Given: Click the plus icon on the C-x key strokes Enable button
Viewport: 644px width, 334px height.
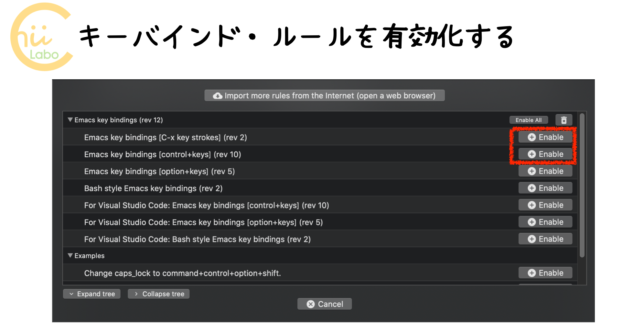Looking at the screenshot, I should (x=532, y=137).
